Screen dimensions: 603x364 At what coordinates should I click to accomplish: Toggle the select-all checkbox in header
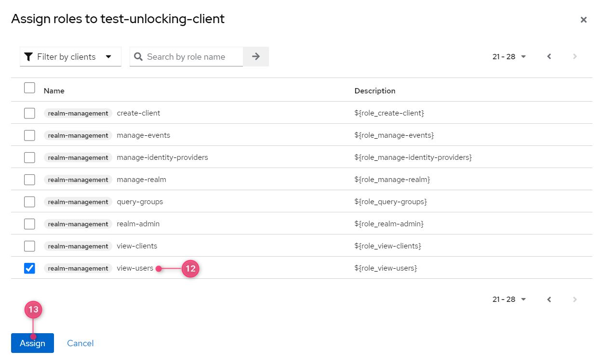click(29, 88)
